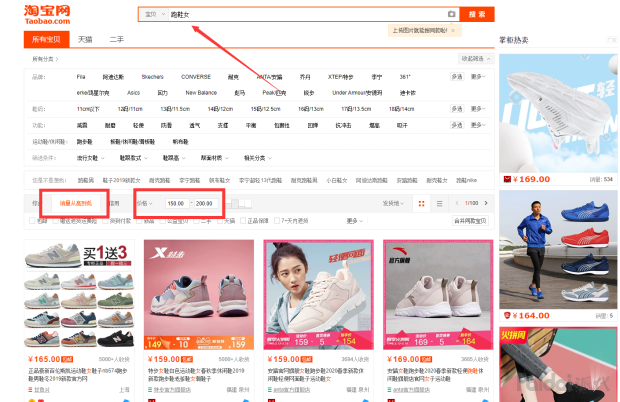Image resolution: width=620 pixels, height=402 pixels.
Task: Open the 鞋跟款式 dropdown
Action: click(134, 158)
